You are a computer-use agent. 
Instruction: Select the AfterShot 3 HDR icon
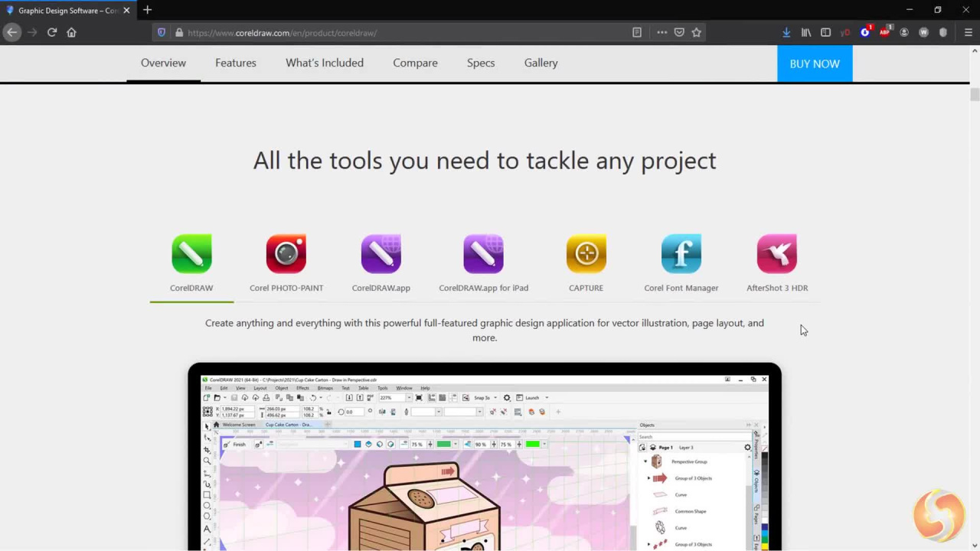pyautogui.click(x=777, y=254)
